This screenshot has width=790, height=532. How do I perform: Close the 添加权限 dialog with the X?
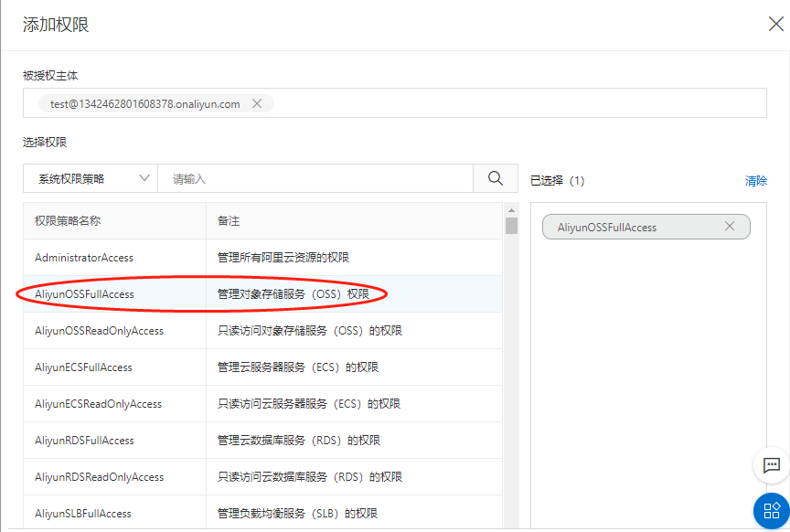[776, 24]
